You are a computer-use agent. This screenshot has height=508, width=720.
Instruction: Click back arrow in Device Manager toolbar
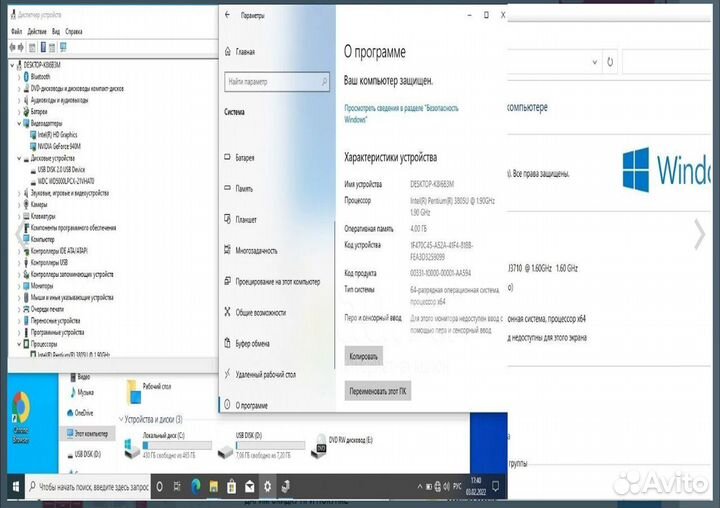click(x=12, y=47)
